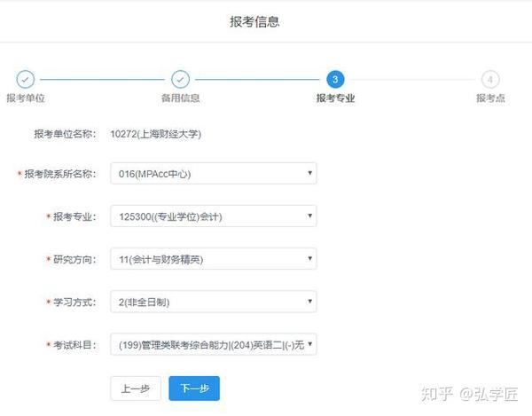Click the 下一步 next-step button

point(194,389)
